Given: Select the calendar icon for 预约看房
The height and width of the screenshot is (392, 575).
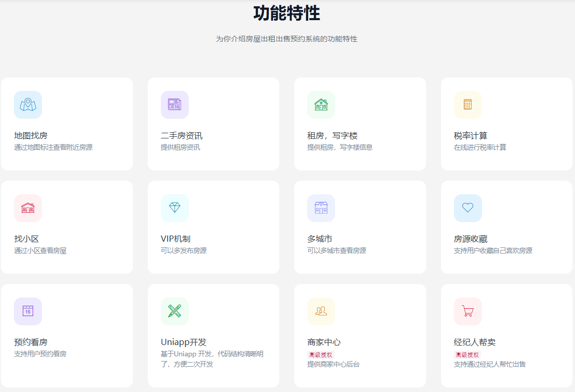Looking at the screenshot, I should 28,311.
